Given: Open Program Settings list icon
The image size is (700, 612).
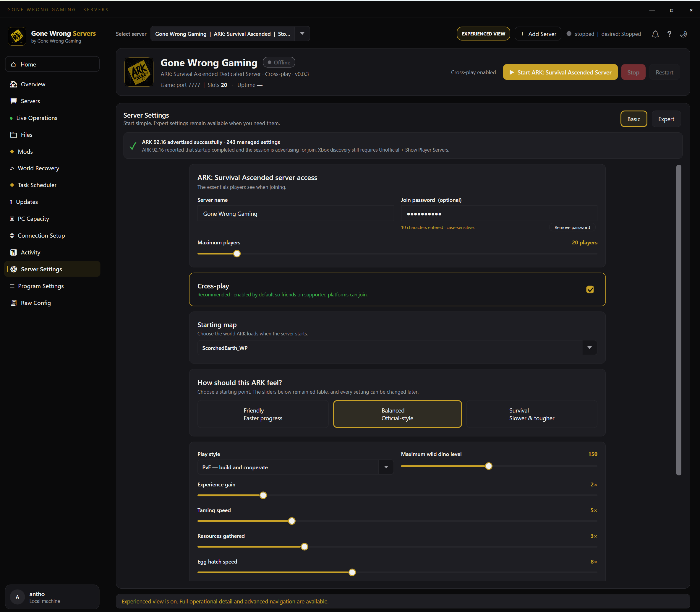Looking at the screenshot, I should [12, 286].
